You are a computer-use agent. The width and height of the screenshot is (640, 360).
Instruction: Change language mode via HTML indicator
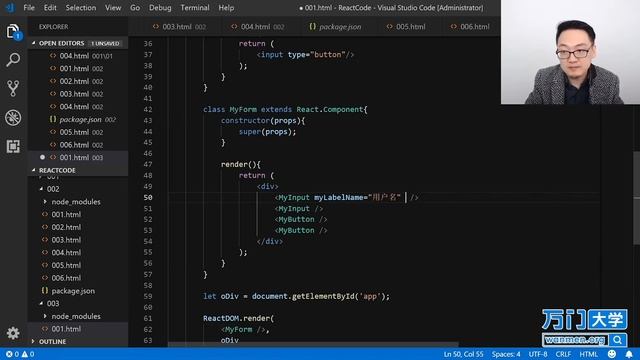(589, 354)
